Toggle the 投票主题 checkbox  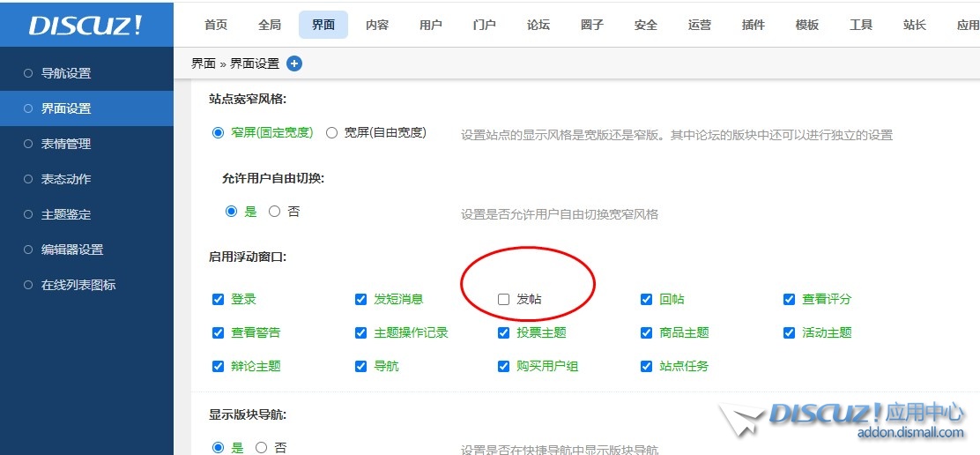pyautogui.click(x=504, y=332)
